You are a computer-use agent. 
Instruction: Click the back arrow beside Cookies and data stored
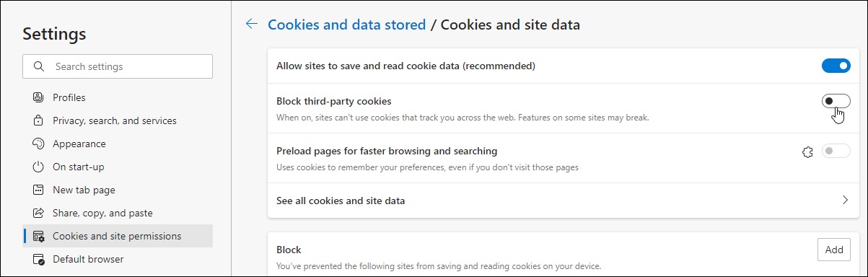251,25
